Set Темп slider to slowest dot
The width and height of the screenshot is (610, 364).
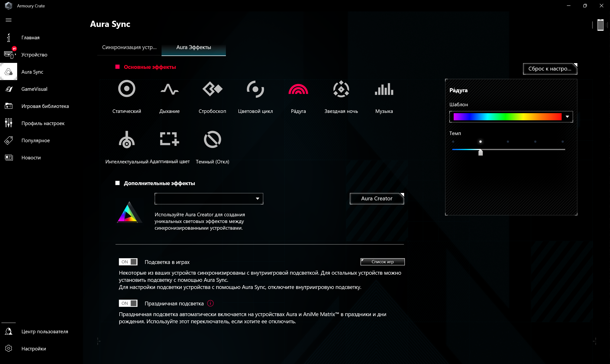(453, 142)
